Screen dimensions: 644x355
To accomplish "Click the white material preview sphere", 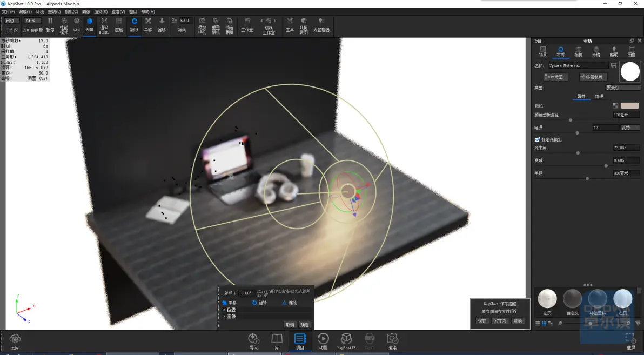I will (x=630, y=71).
